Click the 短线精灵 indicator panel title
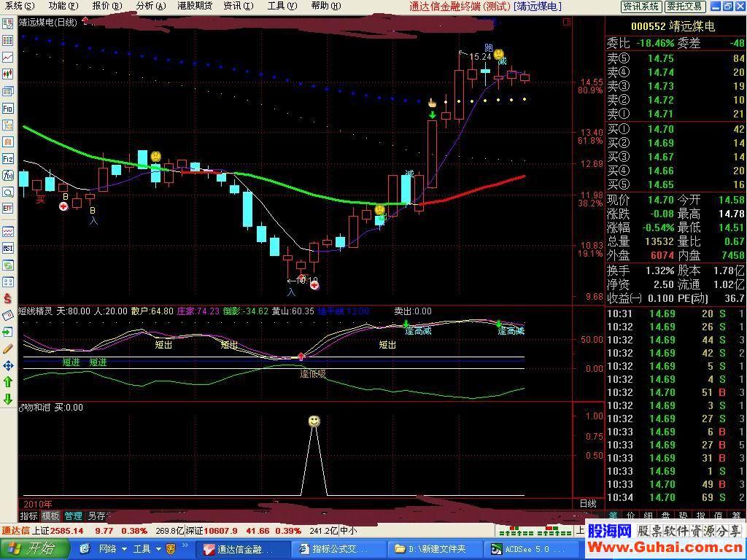 (x=35, y=311)
